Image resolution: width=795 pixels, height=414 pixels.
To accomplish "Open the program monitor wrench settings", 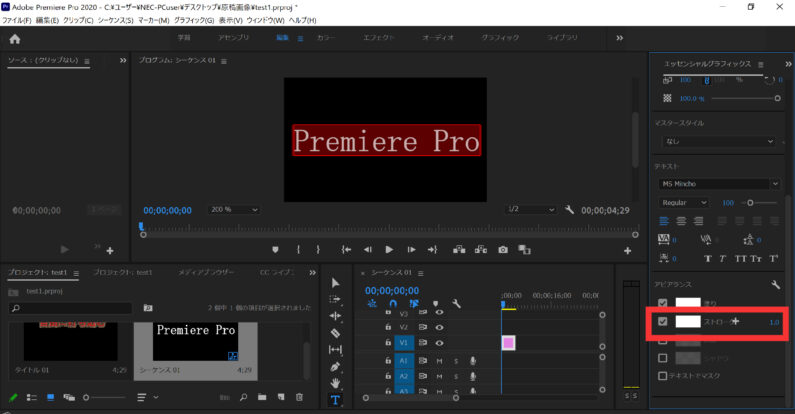I will point(569,210).
